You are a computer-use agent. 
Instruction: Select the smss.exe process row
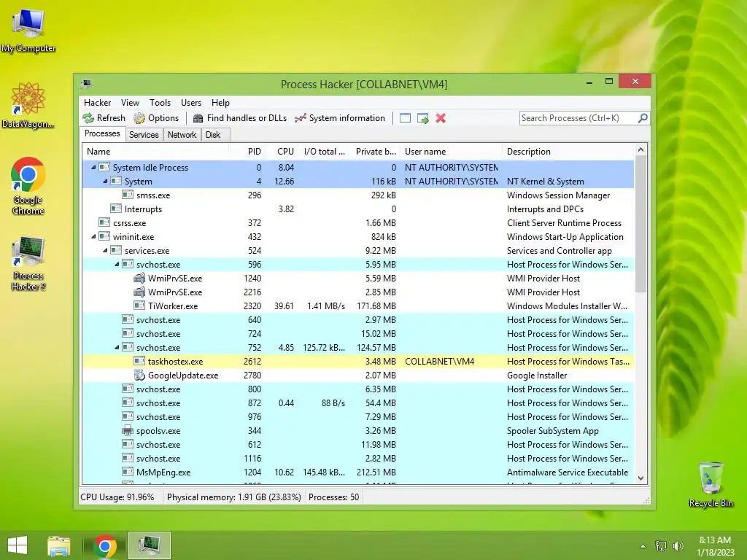[x=358, y=195]
